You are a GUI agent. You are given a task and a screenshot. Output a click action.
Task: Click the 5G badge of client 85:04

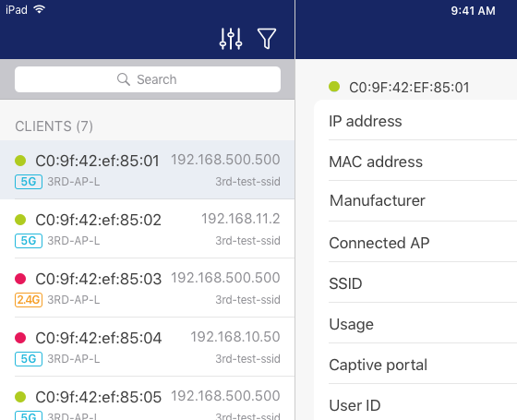(x=29, y=359)
